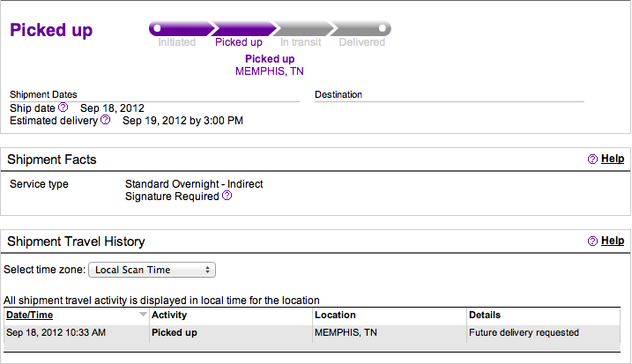632x364 pixels.
Task: Click the white dot on the Initiated progress segment
Action: pyautogui.click(x=158, y=28)
